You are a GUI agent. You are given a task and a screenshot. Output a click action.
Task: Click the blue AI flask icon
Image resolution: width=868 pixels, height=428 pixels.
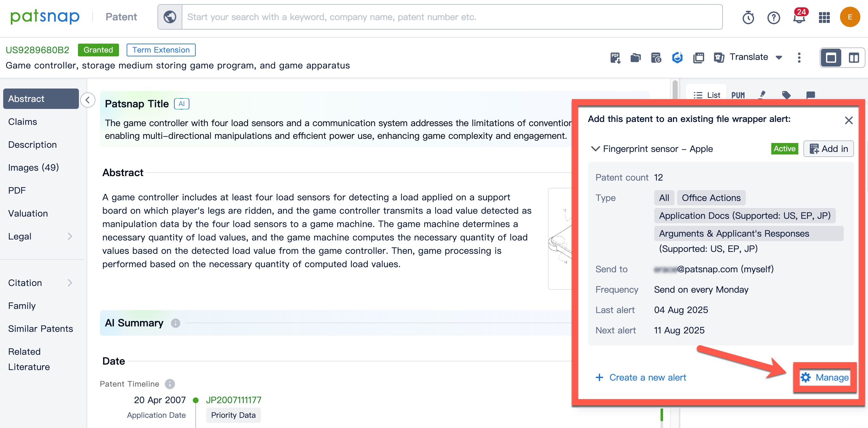677,58
